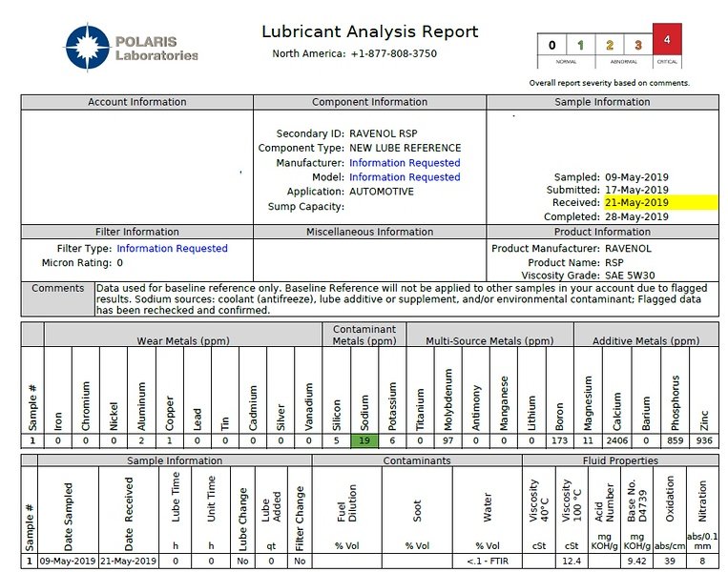Open the Manufacturer Information Requested link
The image size is (728, 572).
pos(405,163)
